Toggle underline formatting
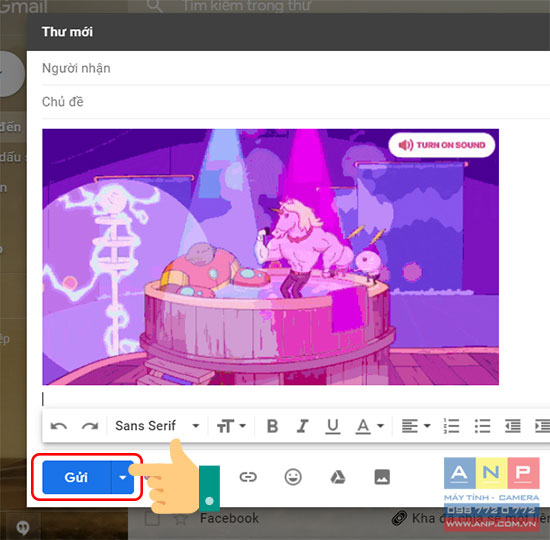The image size is (550, 540). 332,426
